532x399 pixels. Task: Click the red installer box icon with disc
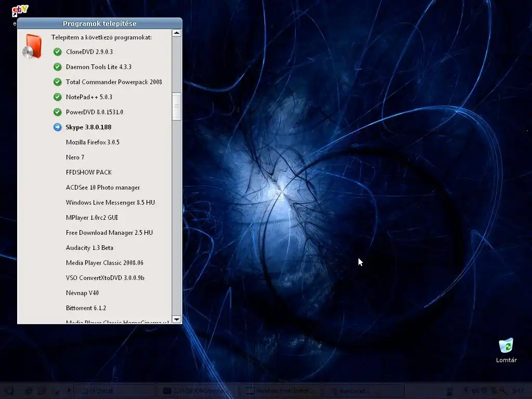[x=32, y=46]
